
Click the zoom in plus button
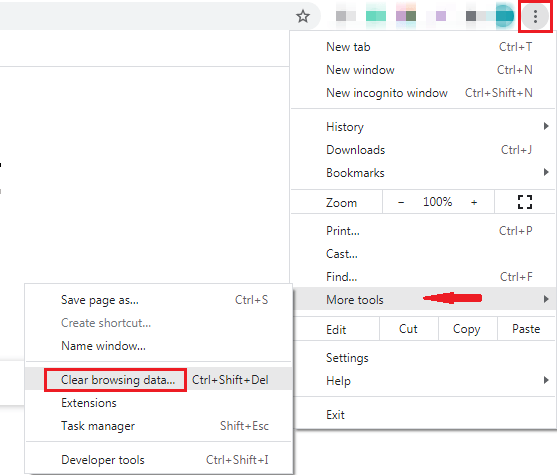tap(474, 203)
